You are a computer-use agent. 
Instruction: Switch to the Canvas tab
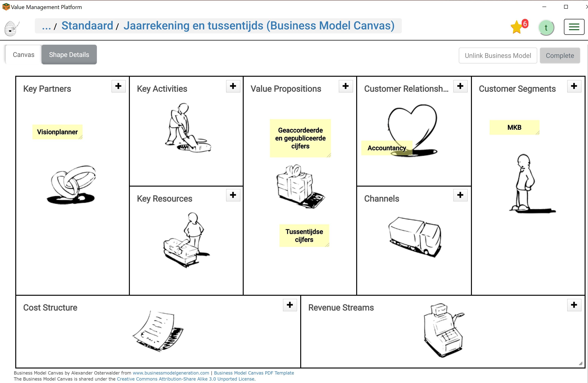24,54
